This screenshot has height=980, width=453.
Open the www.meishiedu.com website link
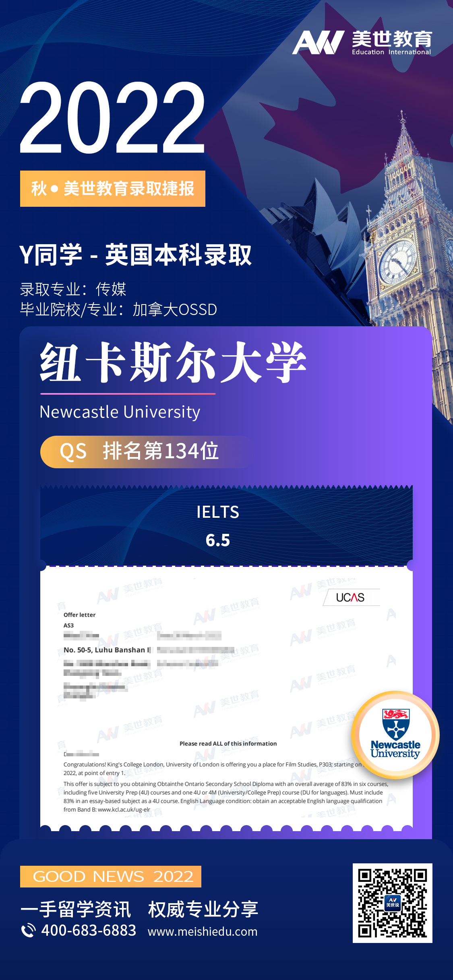pyautogui.click(x=203, y=931)
